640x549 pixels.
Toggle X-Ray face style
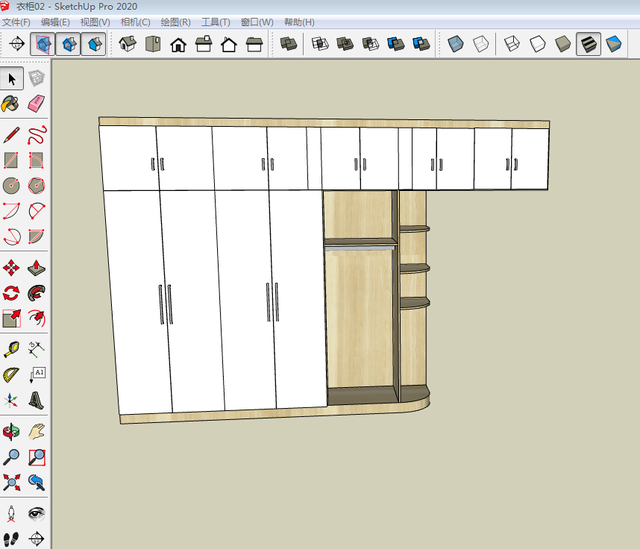click(x=456, y=44)
